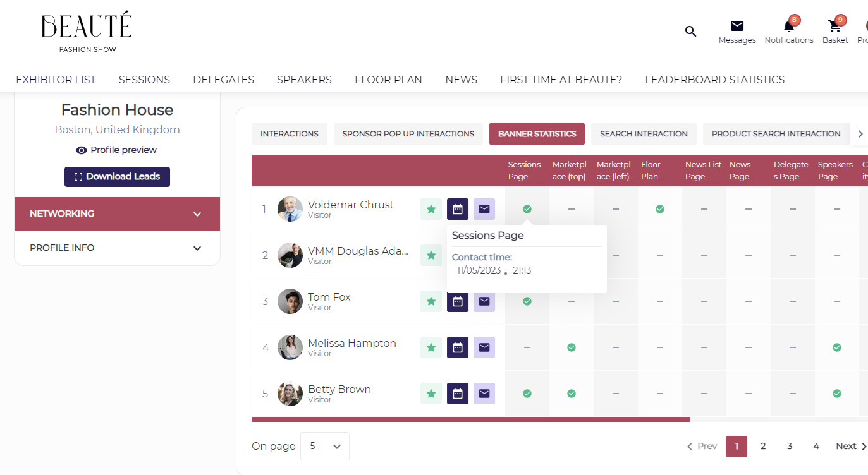
Task: Toggle the favorite star for Voldemar Chrust
Action: point(431,209)
